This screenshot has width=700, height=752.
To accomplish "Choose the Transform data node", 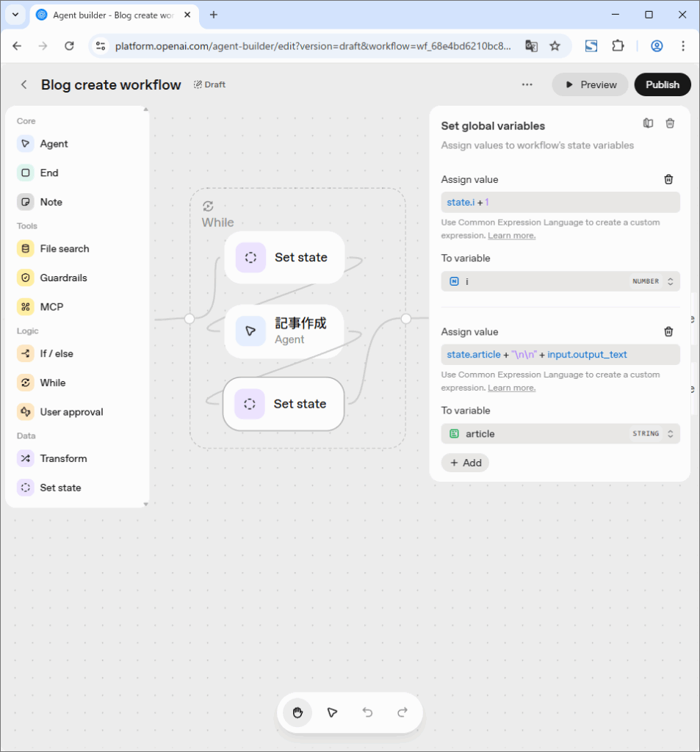I will pos(63,458).
